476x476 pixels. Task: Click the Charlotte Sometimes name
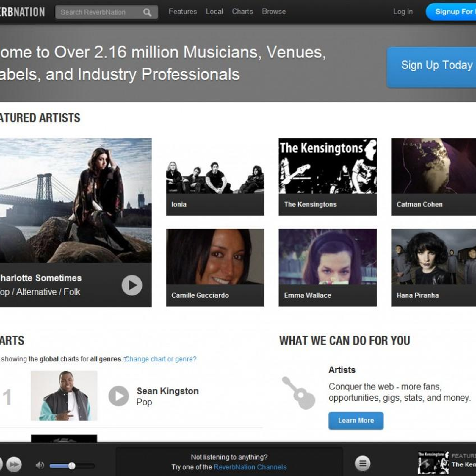[41, 278]
